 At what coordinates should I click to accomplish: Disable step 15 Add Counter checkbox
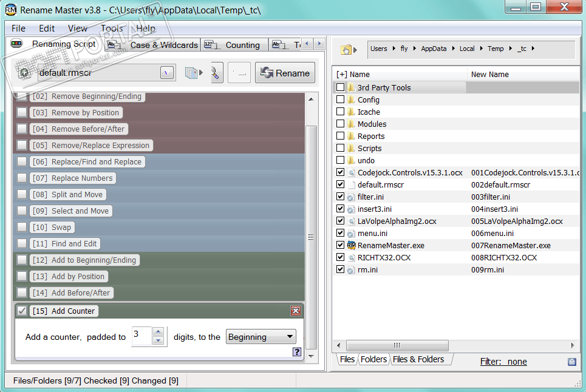point(22,311)
